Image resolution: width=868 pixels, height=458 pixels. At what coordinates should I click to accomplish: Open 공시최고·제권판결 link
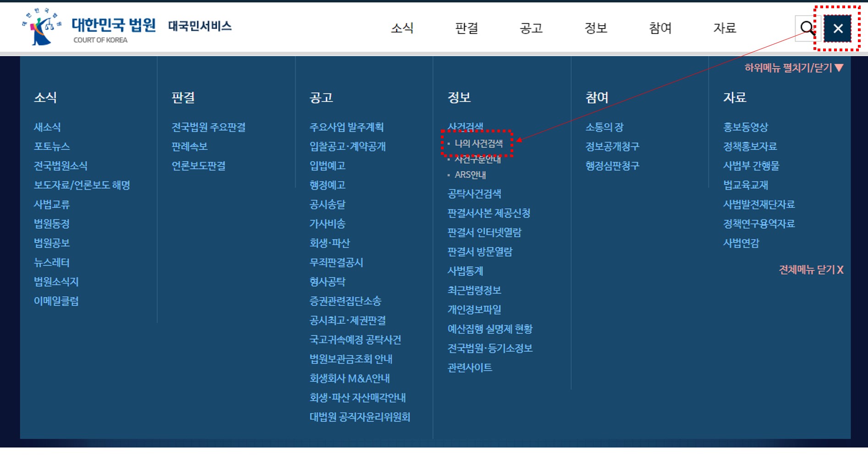point(347,320)
